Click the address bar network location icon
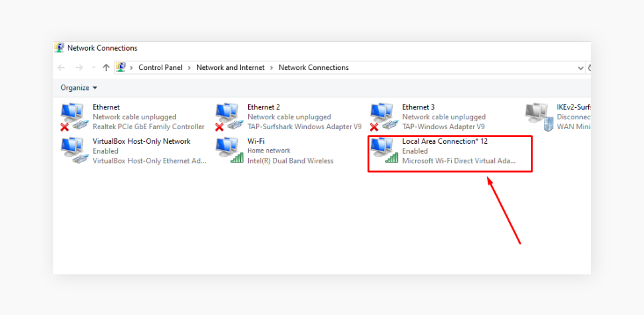 point(120,67)
